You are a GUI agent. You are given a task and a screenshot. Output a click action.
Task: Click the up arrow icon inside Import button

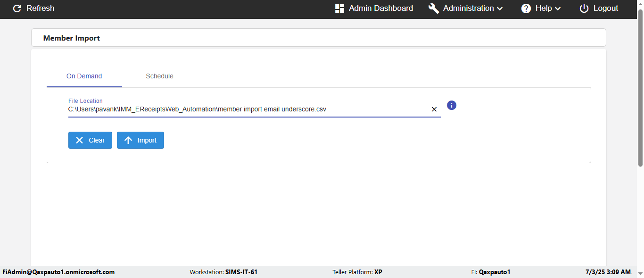tap(128, 140)
